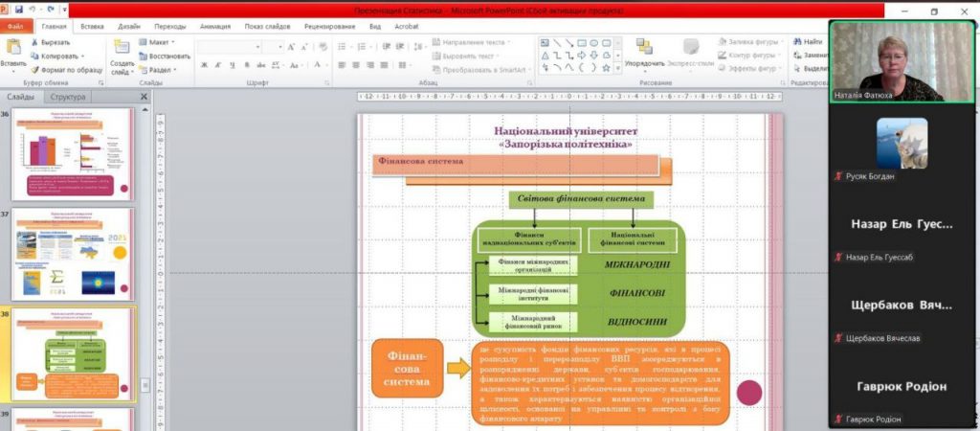Viewport: 980px width, 431px height.
Task: Click the Cut (Вырезать) scissors icon
Action: 35,42
